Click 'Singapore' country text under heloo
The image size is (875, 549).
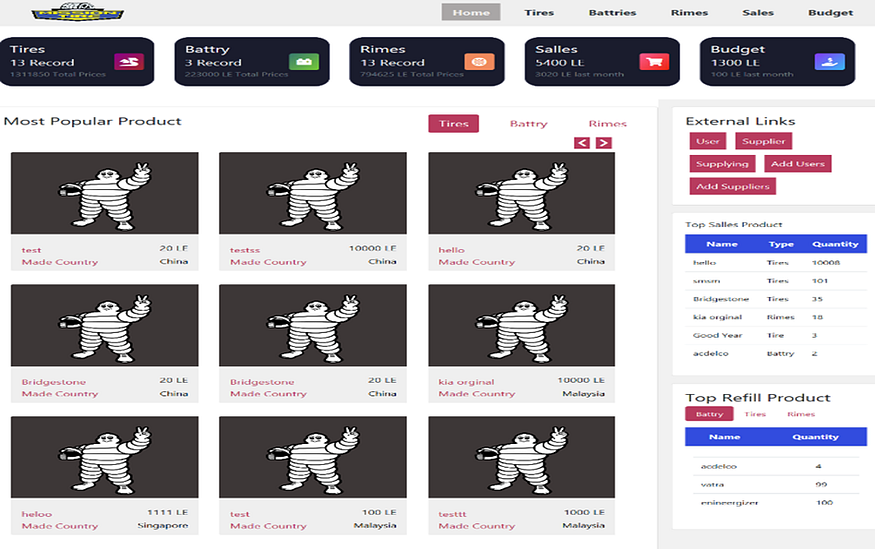pos(162,526)
